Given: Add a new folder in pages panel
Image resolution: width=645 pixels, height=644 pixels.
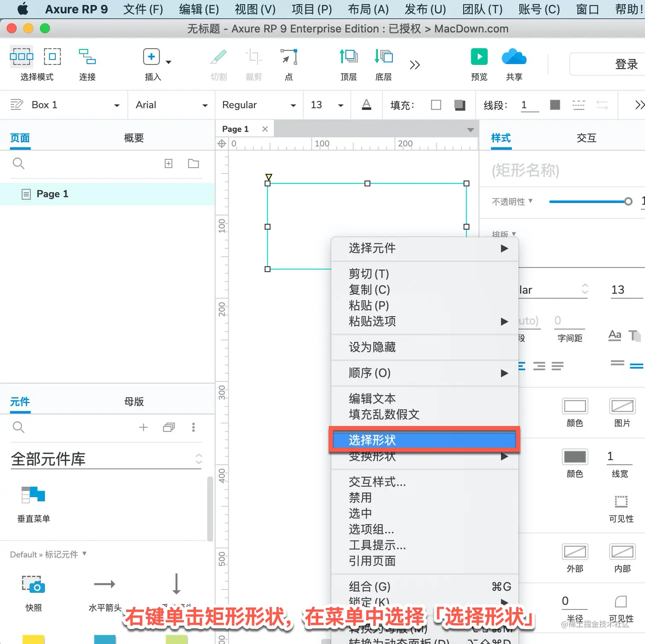Looking at the screenshot, I should coord(194,163).
